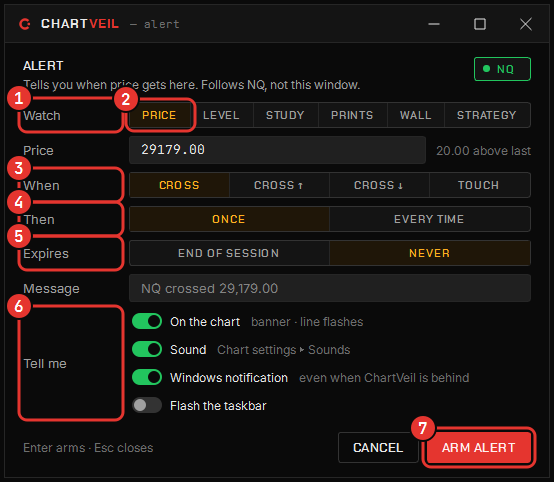This screenshot has height=482, width=554.
Task: Set alert to trigger EVERY TIME
Action: (x=430, y=219)
